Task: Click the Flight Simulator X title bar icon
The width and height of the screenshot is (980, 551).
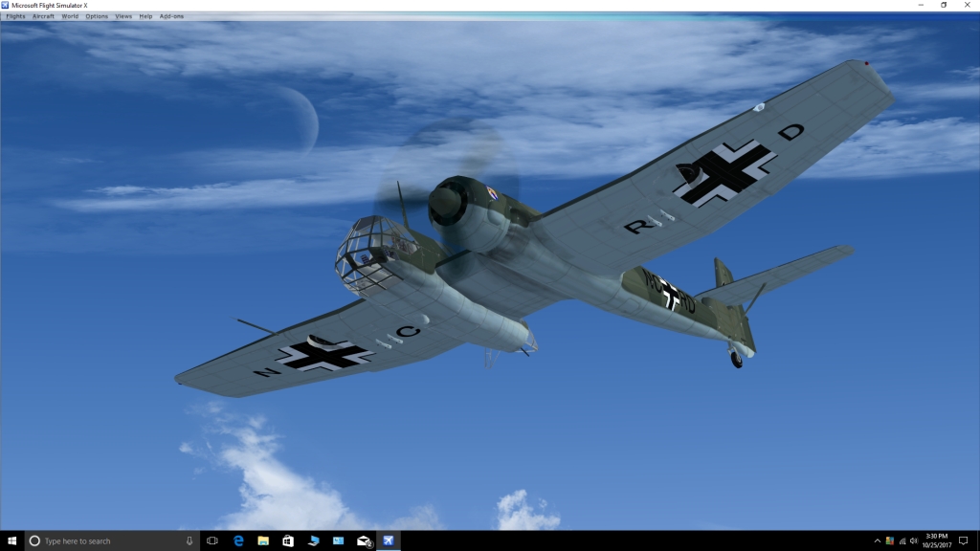Action: coord(5,5)
